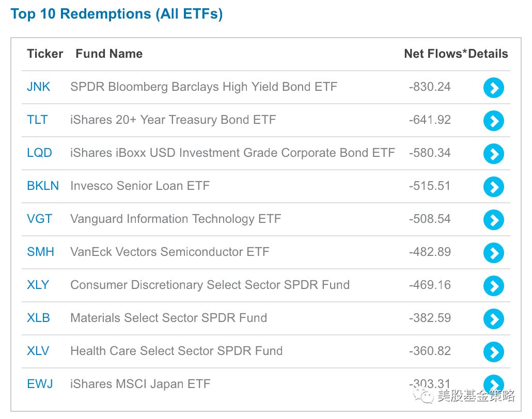
Task: Select the LQD ticker link
Action: click(39, 153)
